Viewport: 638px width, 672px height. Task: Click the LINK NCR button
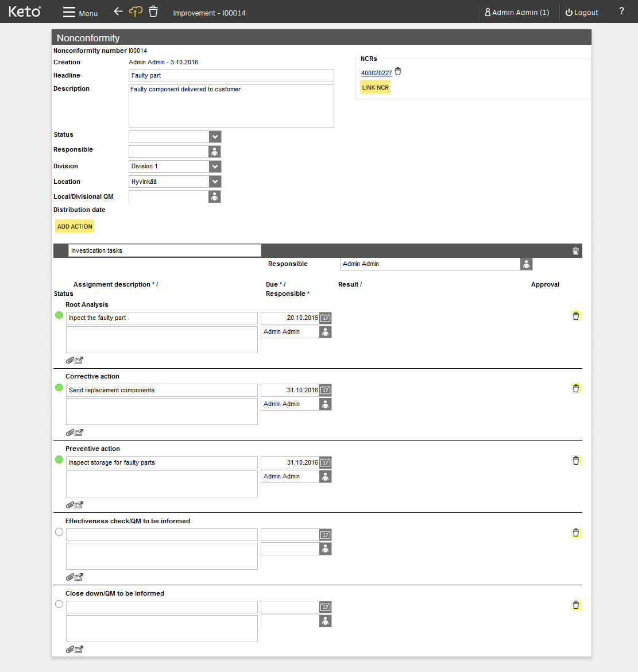coord(376,87)
